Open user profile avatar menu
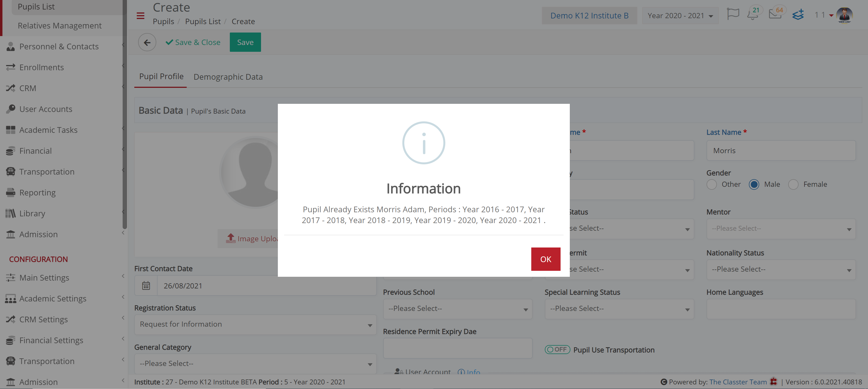Screen dimensions: 868x389 [844, 15]
